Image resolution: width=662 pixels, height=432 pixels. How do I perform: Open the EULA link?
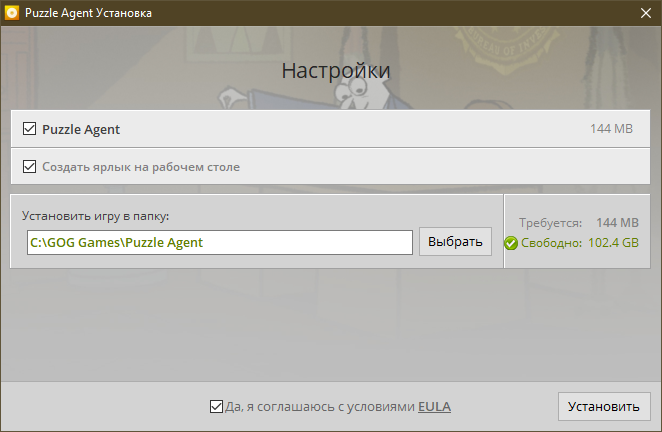coord(434,407)
